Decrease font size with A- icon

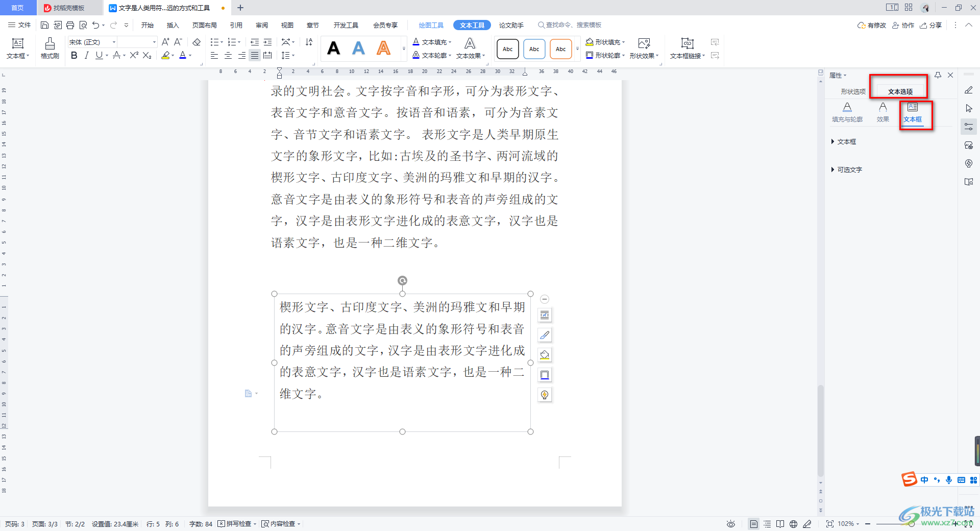point(178,42)
